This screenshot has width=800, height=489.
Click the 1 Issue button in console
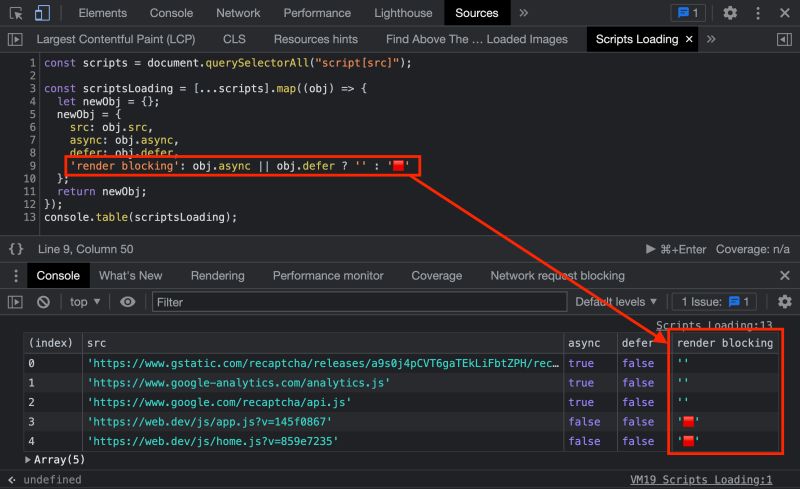tap(714, 302)
